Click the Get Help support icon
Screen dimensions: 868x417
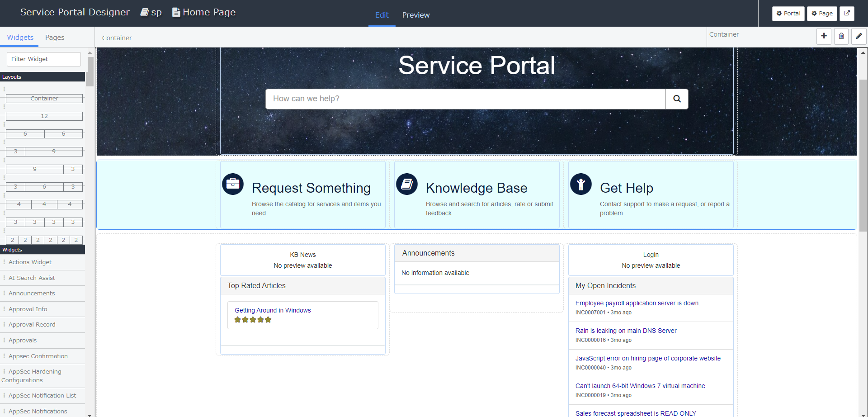581,184
